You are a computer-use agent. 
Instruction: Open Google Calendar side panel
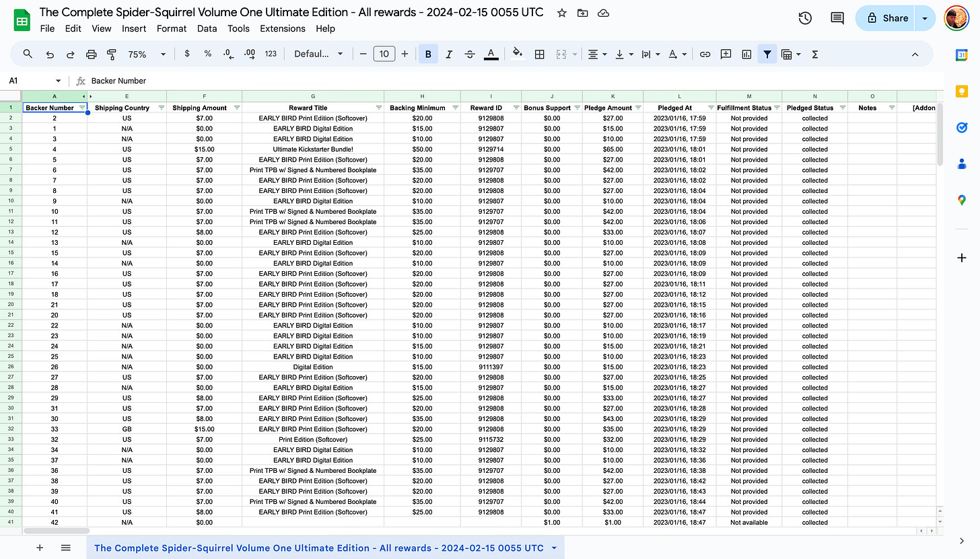[962, 55]
